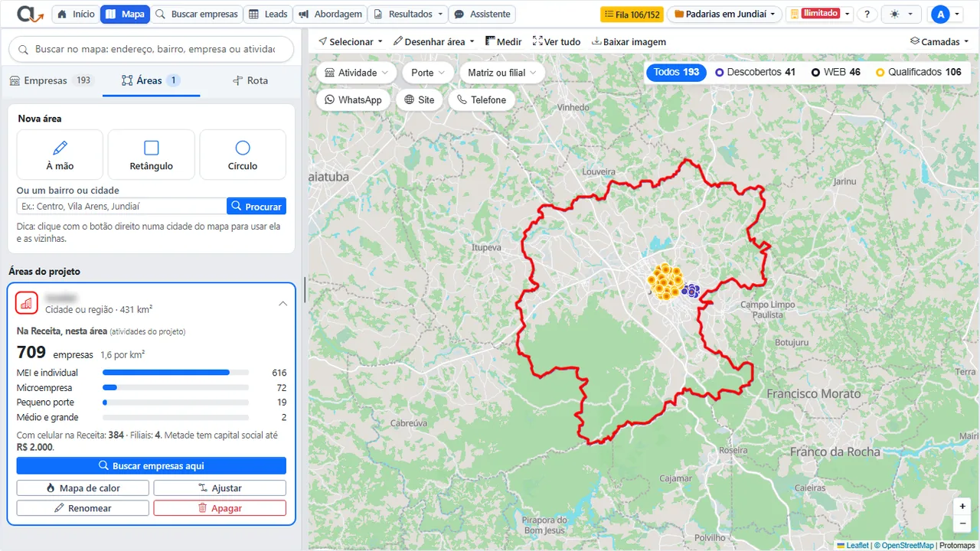Click the app logo in top-left corner

point(30,14)
